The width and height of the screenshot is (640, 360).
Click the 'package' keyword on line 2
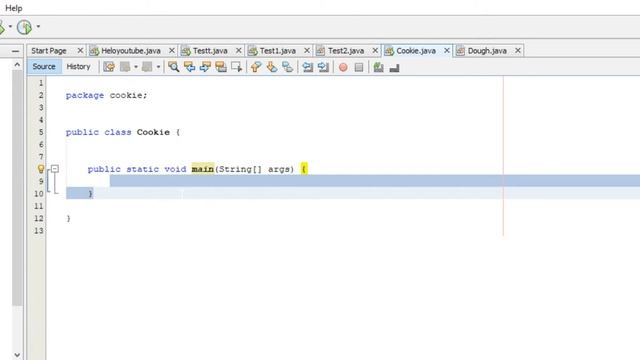point(85,96)
